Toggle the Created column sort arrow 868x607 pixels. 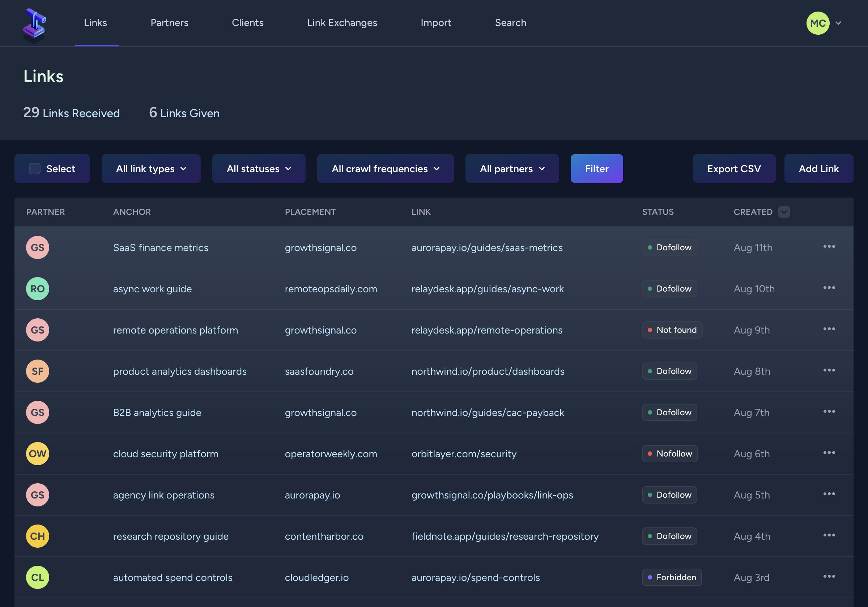click(x=784, y=212)
